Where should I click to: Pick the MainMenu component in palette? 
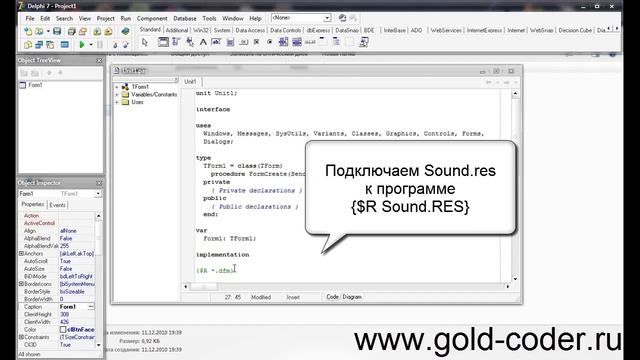[x=176, y=42]
